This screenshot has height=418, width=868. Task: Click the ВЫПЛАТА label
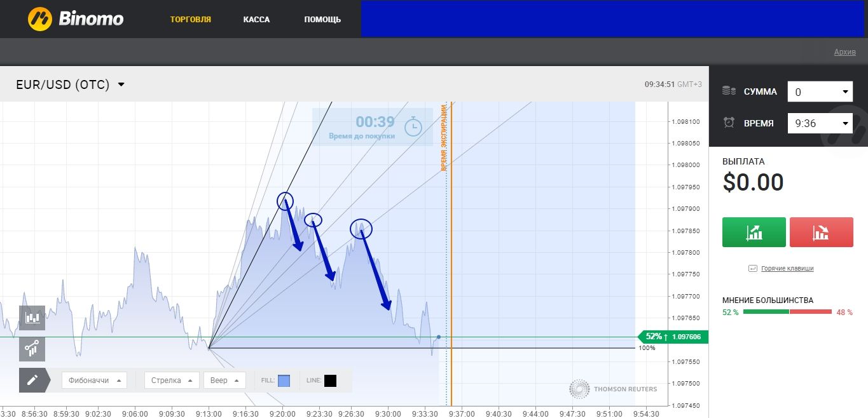743,161
